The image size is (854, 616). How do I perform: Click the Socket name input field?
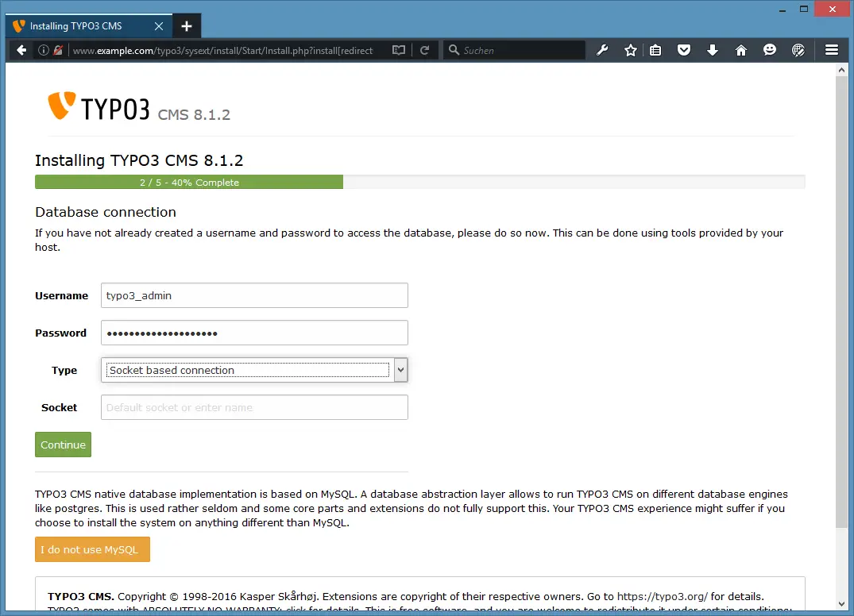(x=254, y=407)
